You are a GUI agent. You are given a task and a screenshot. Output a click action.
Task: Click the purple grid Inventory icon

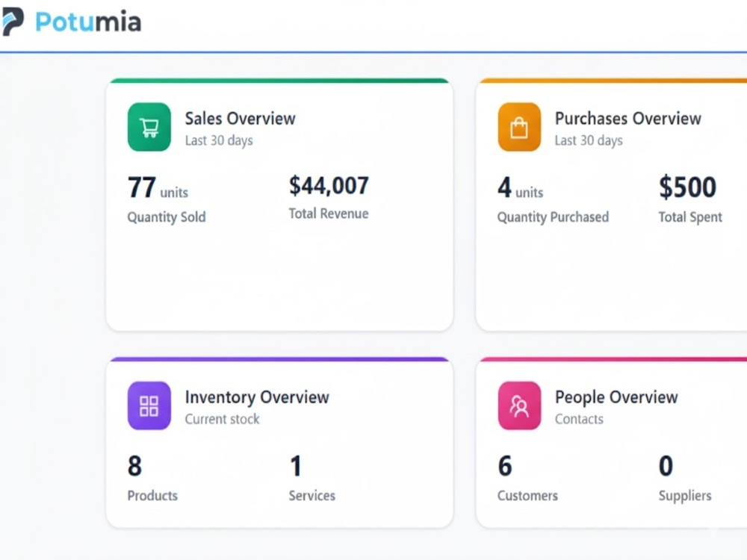pyautogui.click(x=149, y=405)
